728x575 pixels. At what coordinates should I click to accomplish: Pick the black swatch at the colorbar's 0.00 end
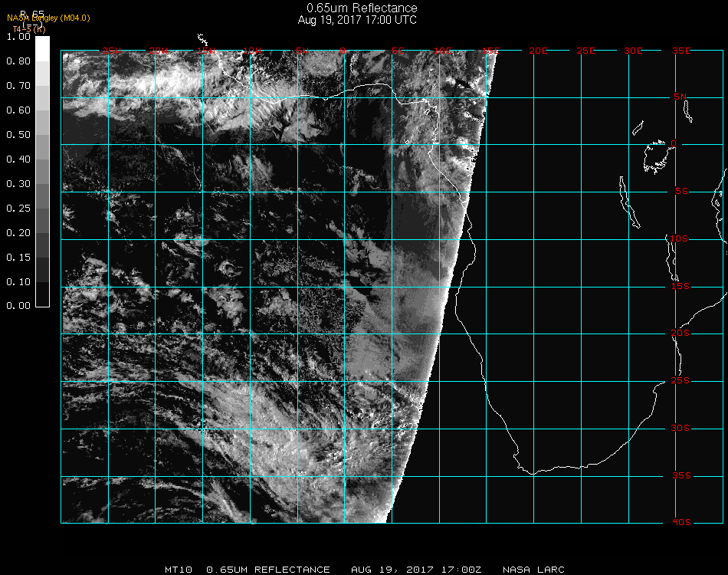[42, 294]
